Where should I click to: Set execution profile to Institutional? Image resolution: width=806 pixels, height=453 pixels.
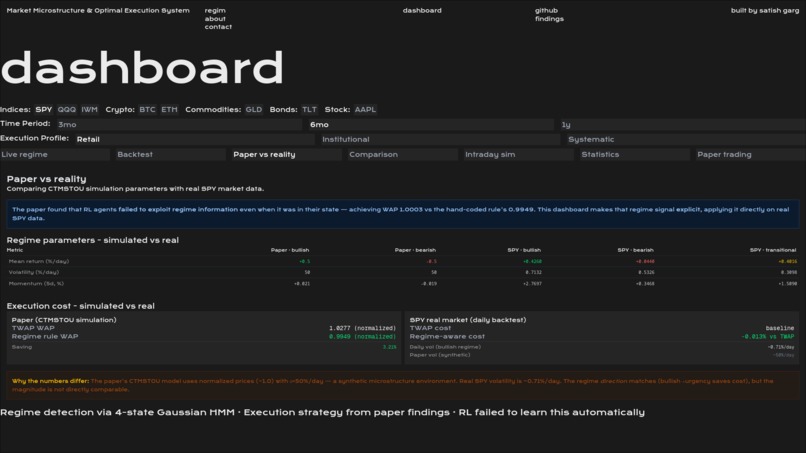(x=439, y=139)
